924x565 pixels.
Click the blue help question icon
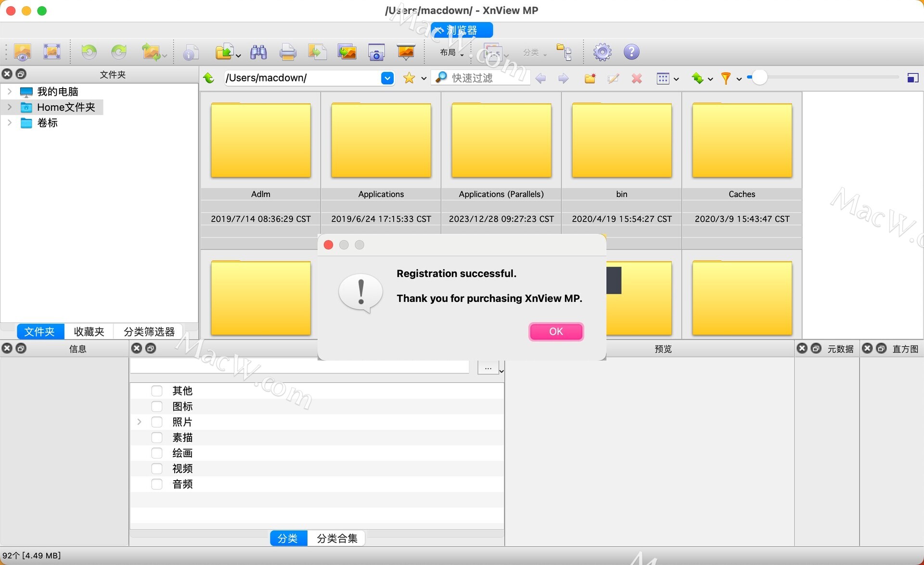[631, 52]
